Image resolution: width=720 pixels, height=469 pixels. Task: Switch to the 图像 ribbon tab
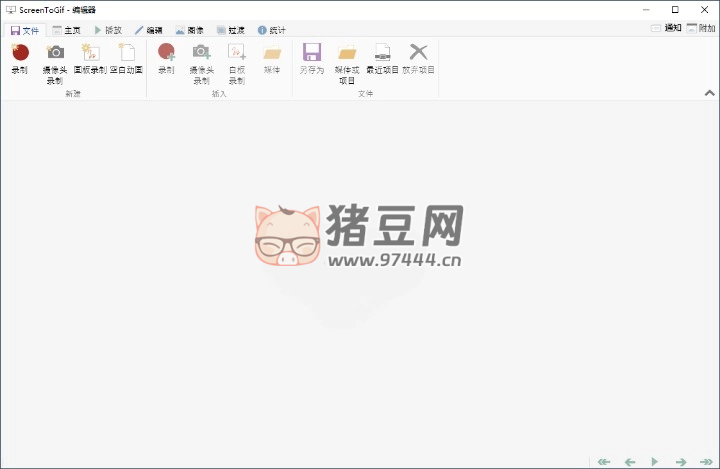pyautogui.click(x=190, y=30)
